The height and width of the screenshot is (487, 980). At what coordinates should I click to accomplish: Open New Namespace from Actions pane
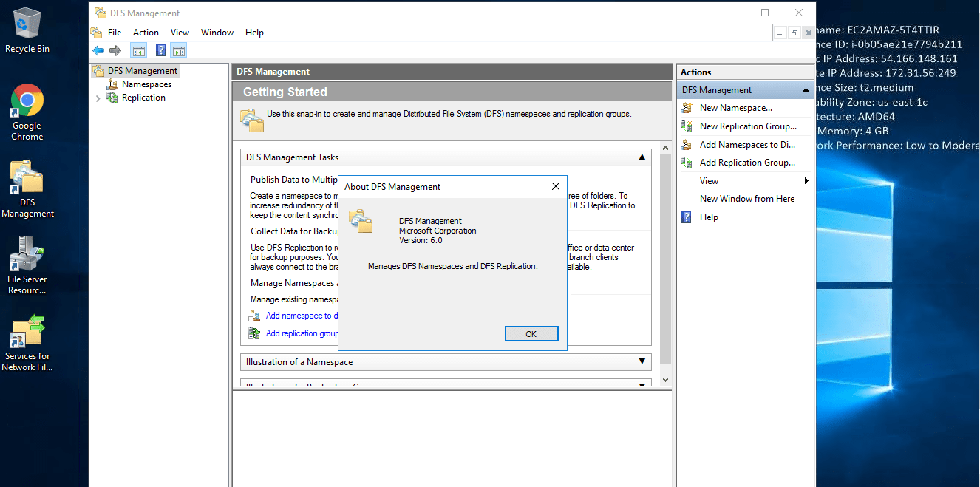[735, 108]
